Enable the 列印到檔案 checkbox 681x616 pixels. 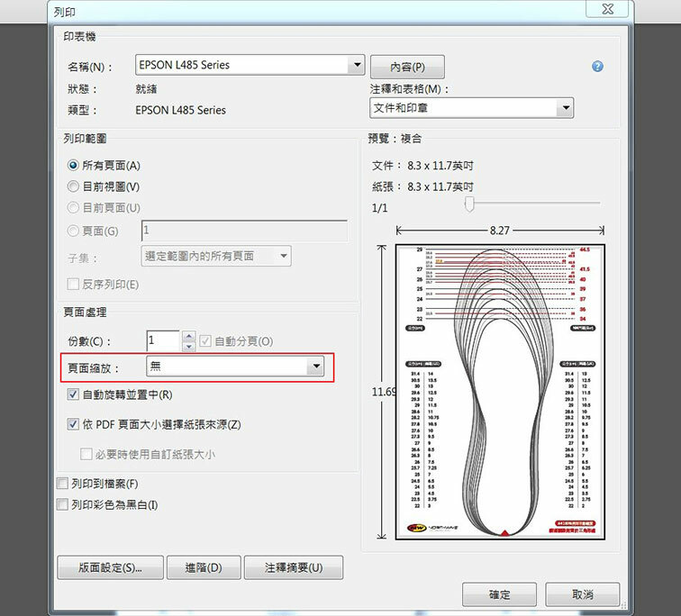pyautogui.click(x=62, y=484)
